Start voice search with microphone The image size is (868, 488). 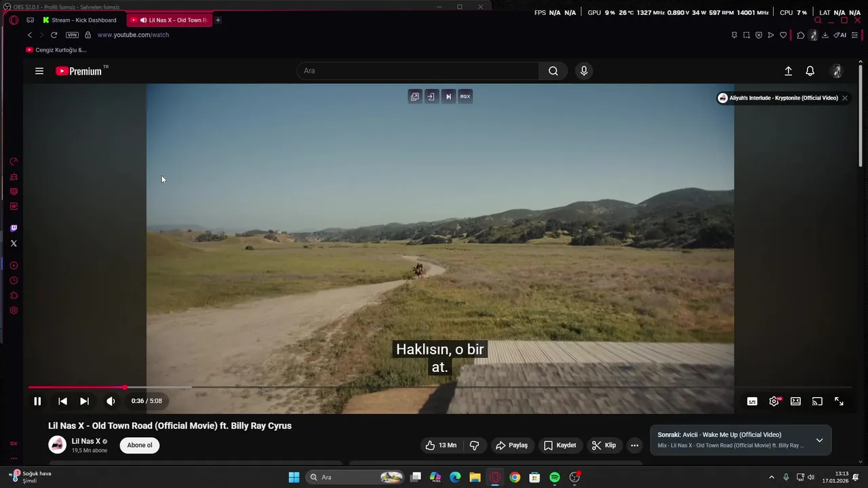pyautogui.click(x=584, y=70)
